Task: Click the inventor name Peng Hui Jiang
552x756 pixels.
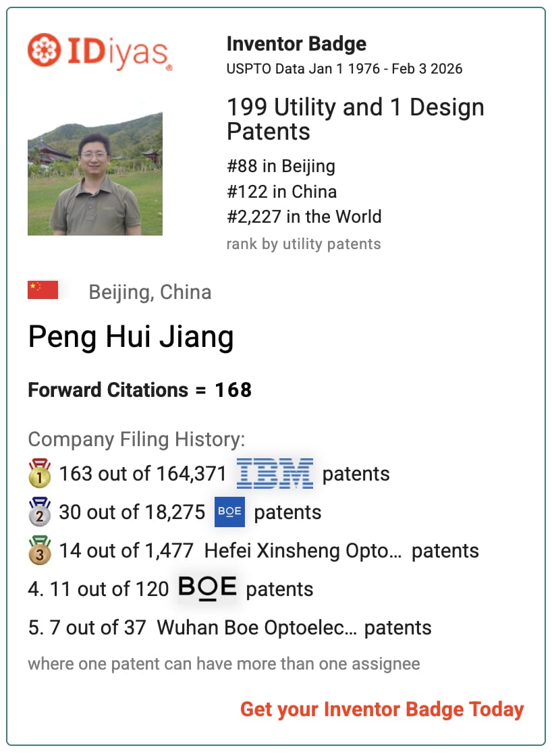Action: coord(131,337)
